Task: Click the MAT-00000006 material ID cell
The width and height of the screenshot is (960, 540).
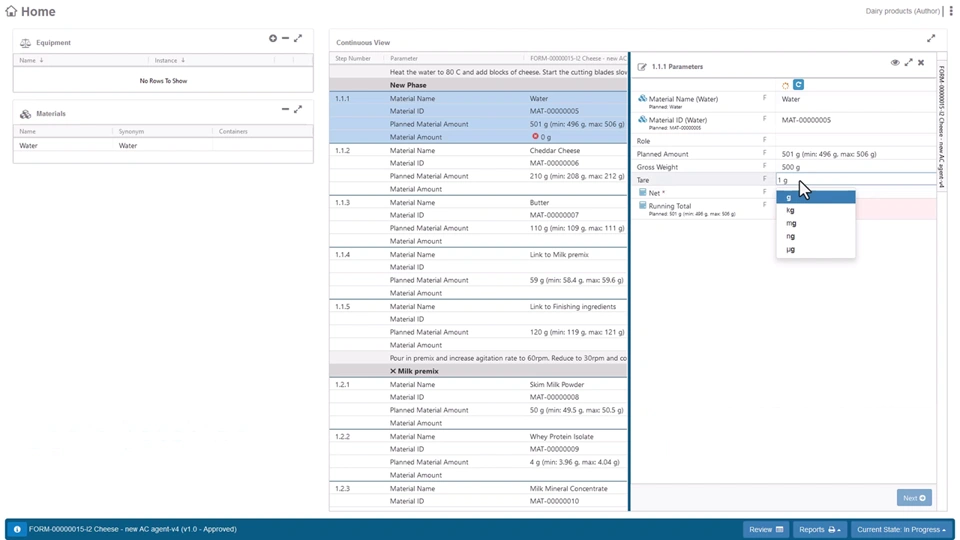Action: [554, 163]
